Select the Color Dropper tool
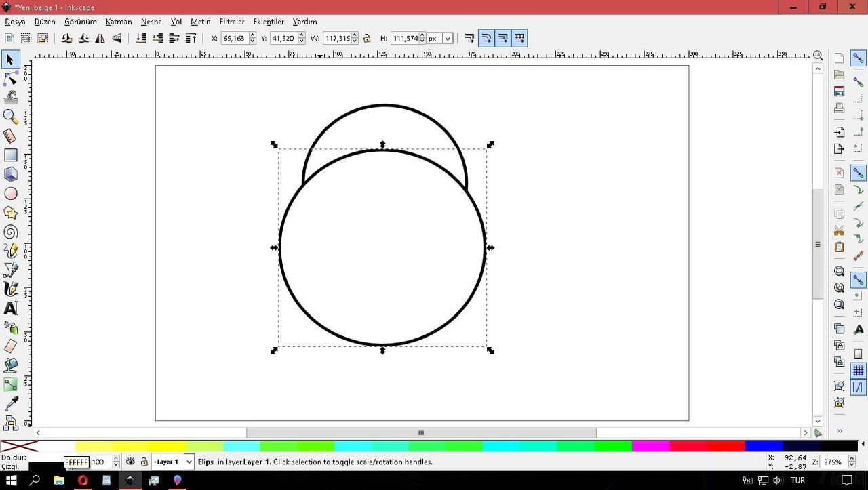The image size is (868, 490). coord(11,404)
